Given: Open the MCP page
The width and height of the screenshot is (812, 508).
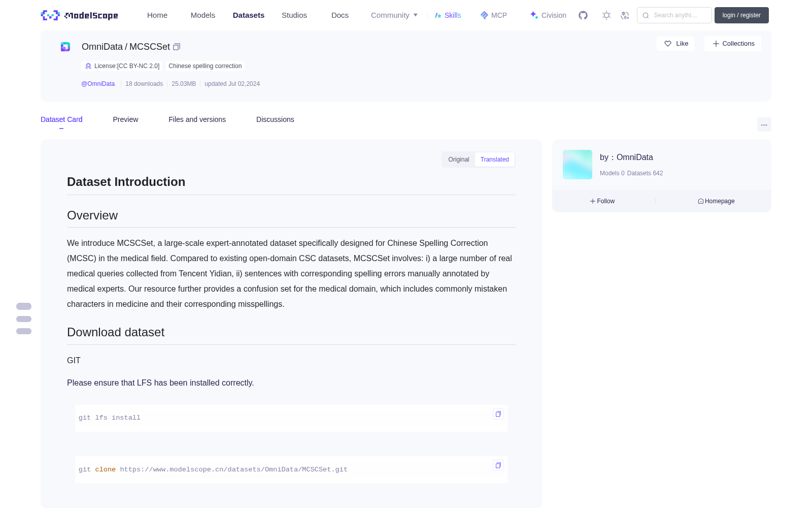Looking at the screenshot, I should (x=494, y=15).
